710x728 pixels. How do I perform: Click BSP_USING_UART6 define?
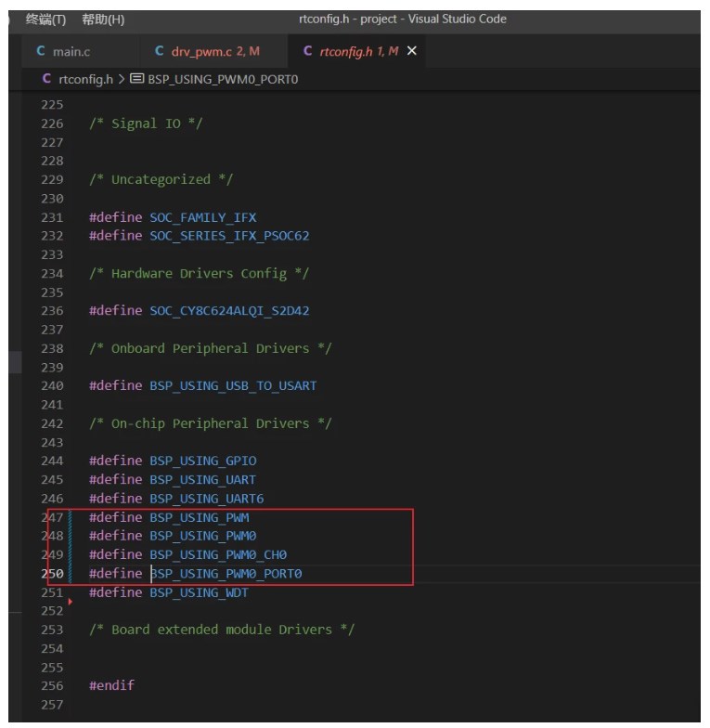coord(206,499)
